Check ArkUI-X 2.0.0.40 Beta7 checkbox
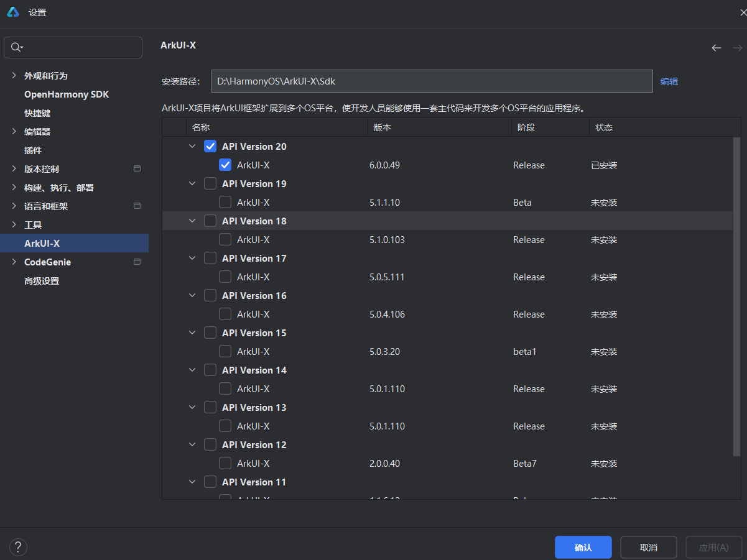Viewport: 747px width, 560px height. (x=225, y=464)
